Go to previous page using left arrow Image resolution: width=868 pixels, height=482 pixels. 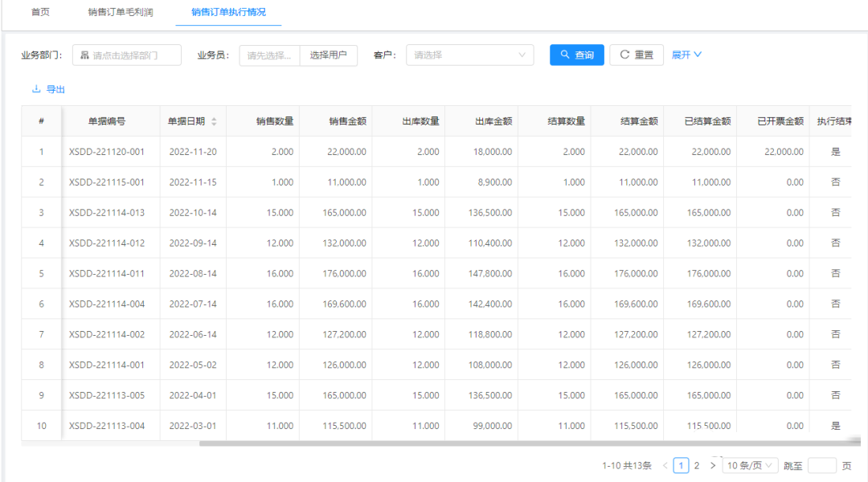(665, 465)
